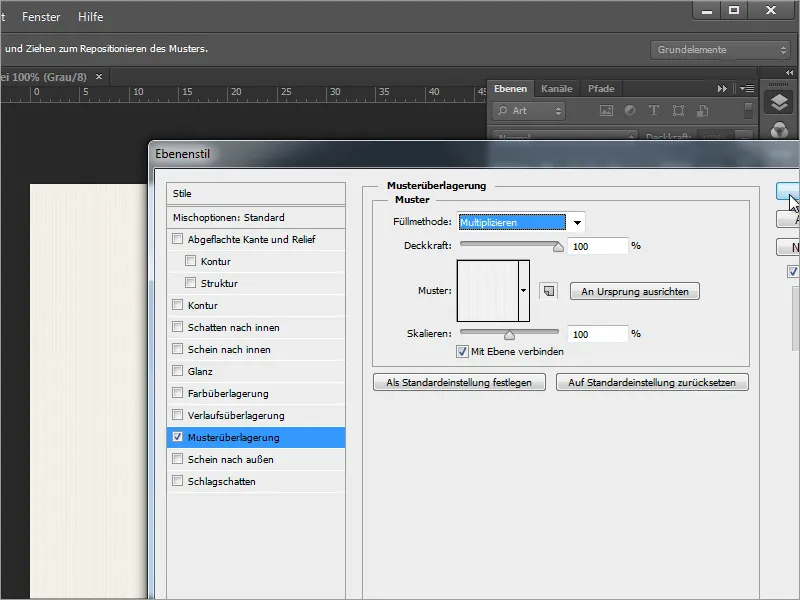Viewport: 800px width, 600px height.
Task: Filter for shape layers in Layers panel
Action: [x=677, y=108]
